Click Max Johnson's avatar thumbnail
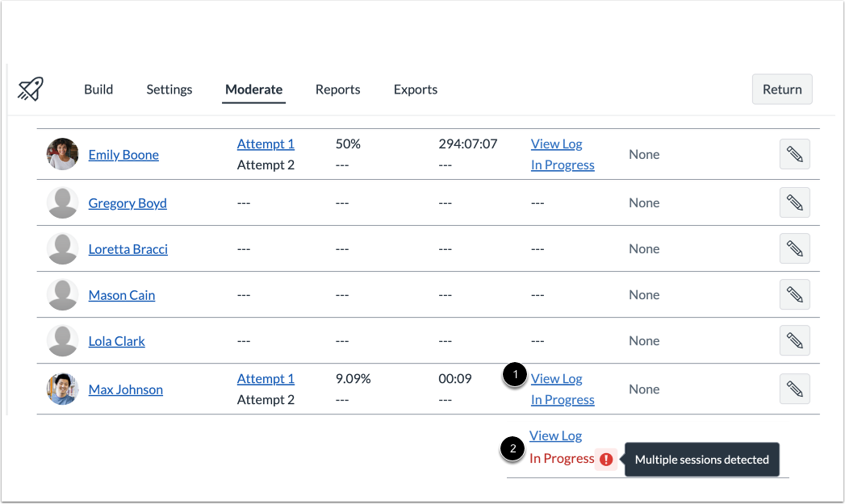The height and width of the screenshot is (504, 845). click(62, 389)
